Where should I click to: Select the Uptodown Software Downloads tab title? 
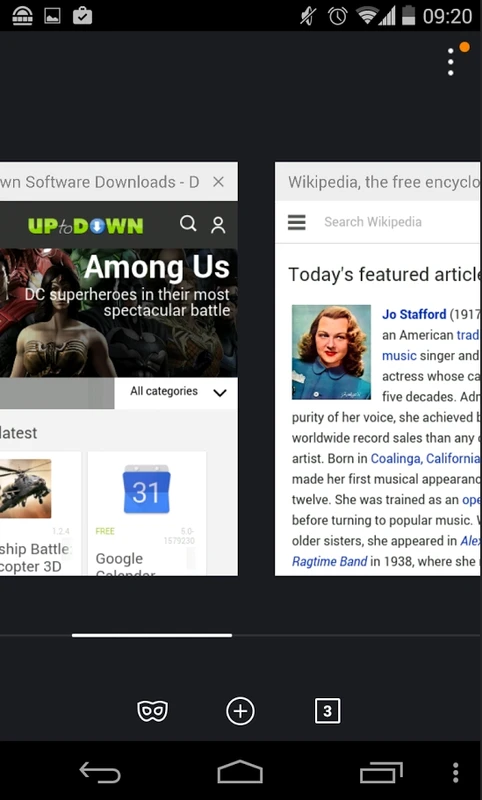click(99, 182)
